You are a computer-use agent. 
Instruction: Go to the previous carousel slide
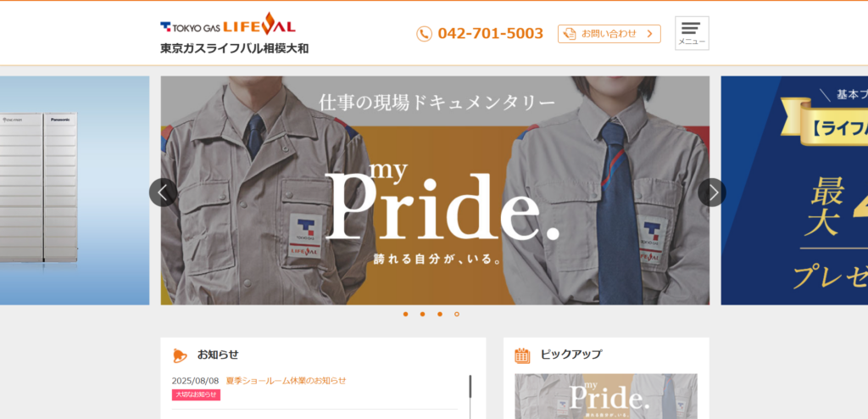(x=163, y=193)
